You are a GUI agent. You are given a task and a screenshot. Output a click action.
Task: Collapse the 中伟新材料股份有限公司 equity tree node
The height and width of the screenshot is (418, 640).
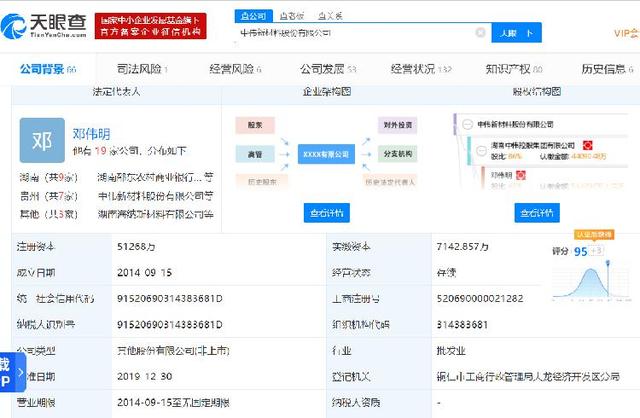[468, 124]
